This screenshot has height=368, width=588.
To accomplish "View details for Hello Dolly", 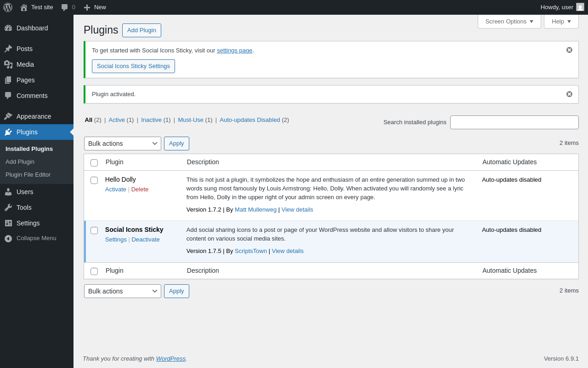I will point(297,210).
